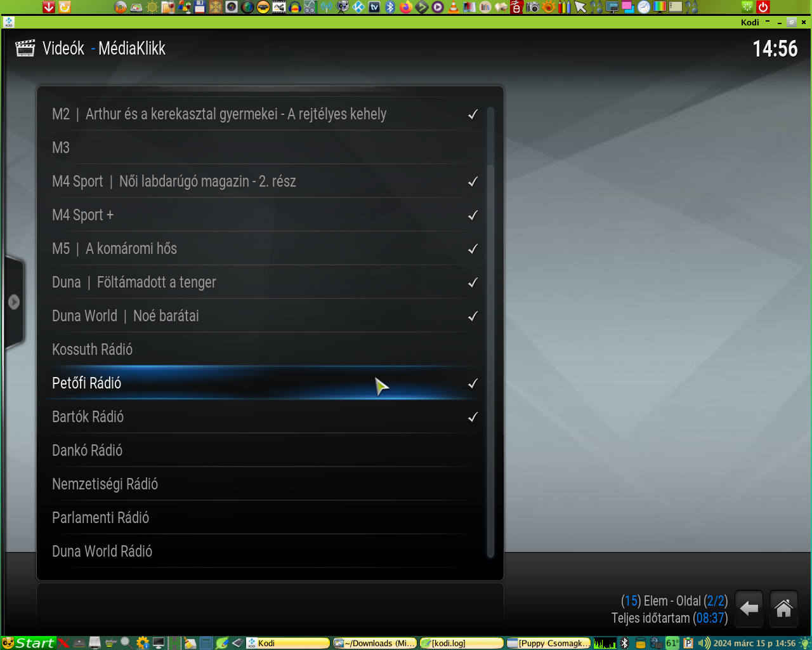The image size is (812, 650).
Task: Launch Firefox from the top panel
Action: (406, 7)
